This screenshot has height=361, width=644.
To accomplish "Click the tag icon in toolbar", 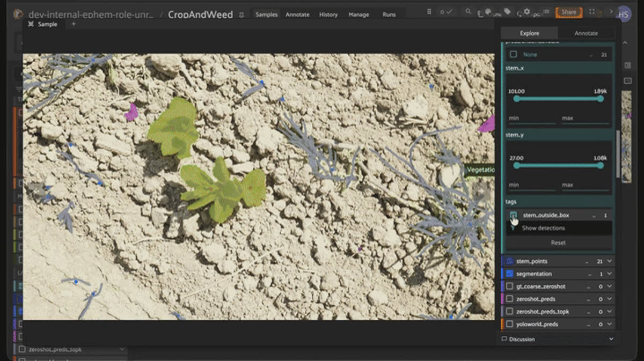I will 508,12.
